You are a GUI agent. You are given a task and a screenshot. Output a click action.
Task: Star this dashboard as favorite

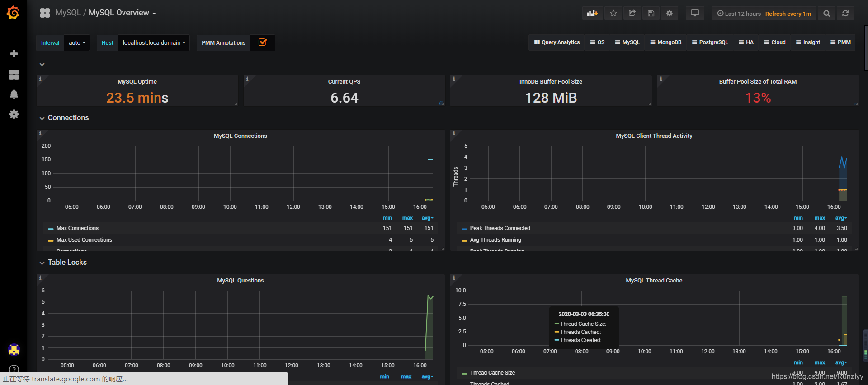(x=613, y=14)
